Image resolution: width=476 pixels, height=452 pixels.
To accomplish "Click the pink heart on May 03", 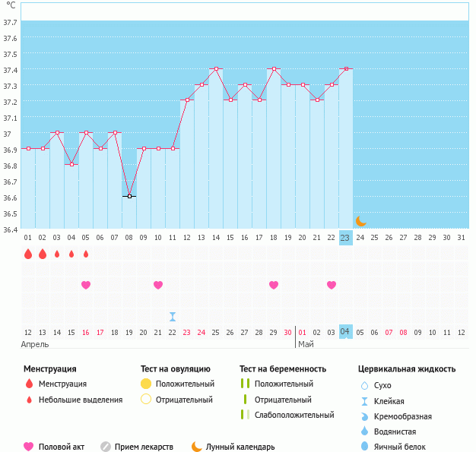I will tap(332, 285).
